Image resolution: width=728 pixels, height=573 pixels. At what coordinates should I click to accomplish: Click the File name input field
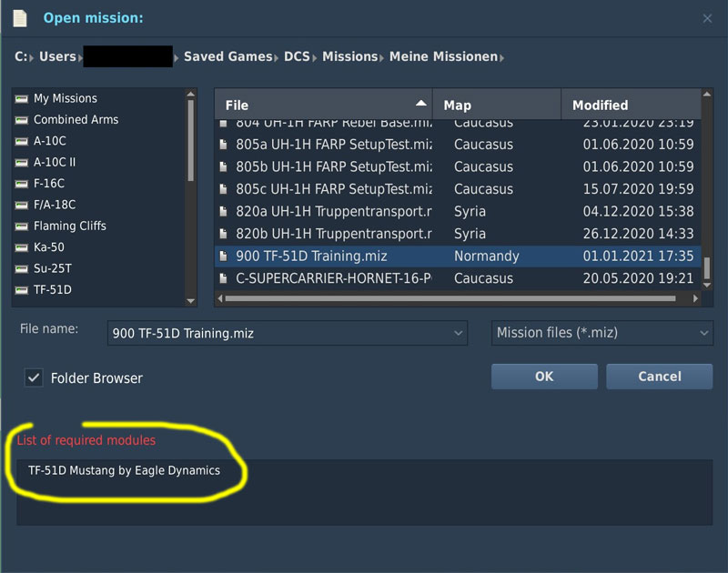coord(287,333)
